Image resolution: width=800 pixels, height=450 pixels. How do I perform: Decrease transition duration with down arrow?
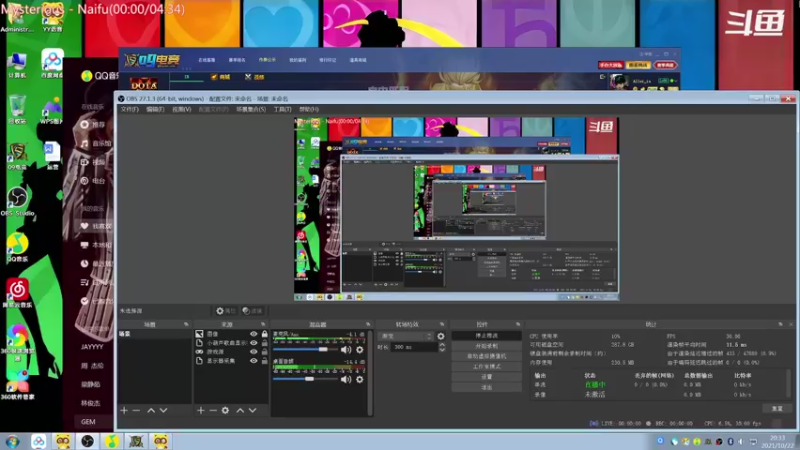pyautogui.click(x=442, y=349)
